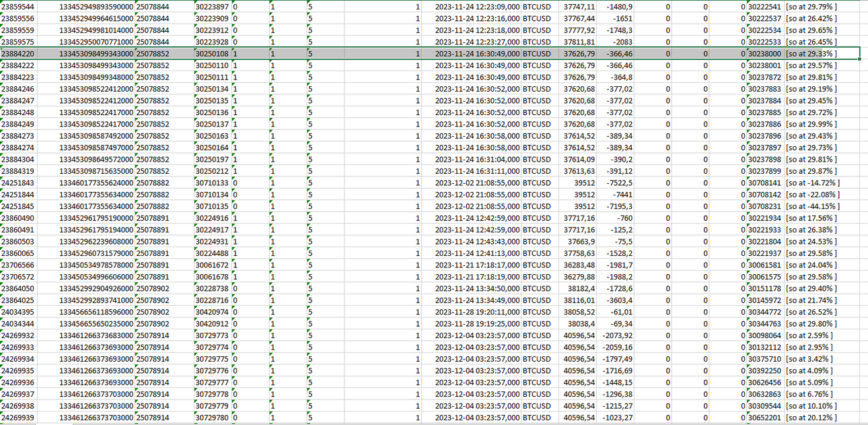Select the value -7522,5

(x=615, y=183)
